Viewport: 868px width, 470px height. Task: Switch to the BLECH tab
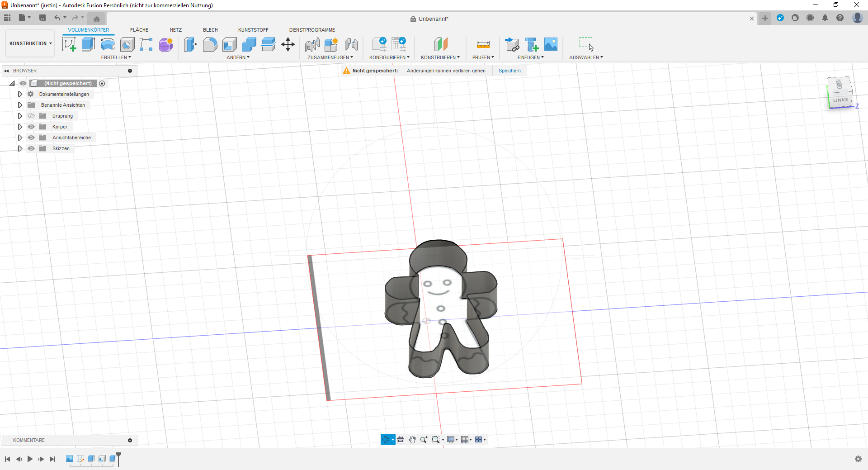point(210,30)
